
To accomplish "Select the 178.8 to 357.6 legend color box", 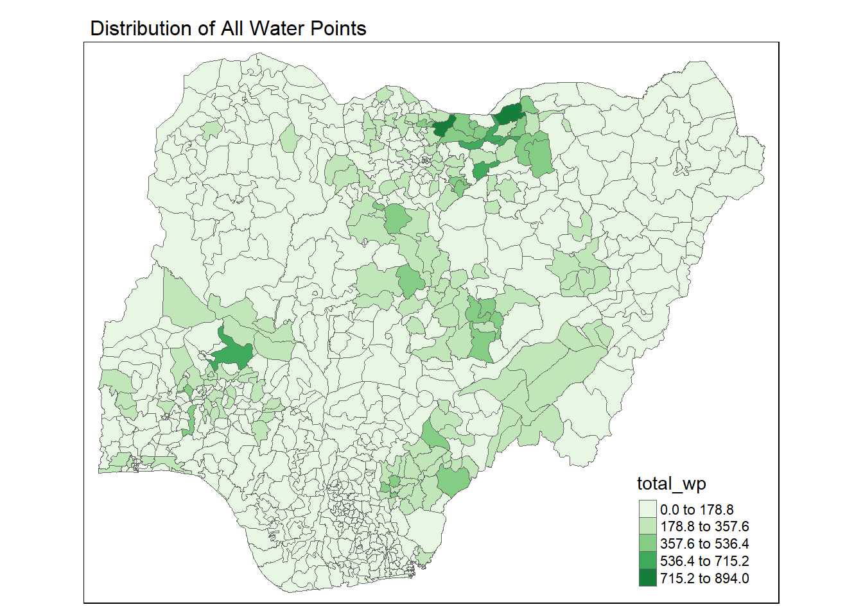I will tap(647, 527).
